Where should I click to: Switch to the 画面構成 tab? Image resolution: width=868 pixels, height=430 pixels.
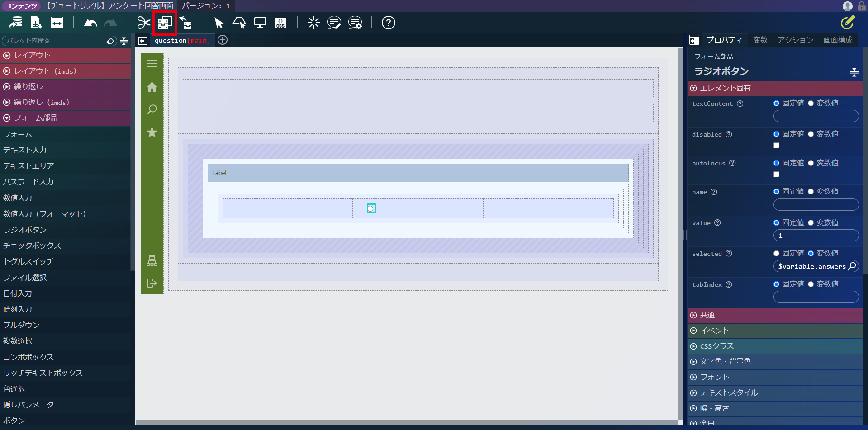(x=838, y=40)
